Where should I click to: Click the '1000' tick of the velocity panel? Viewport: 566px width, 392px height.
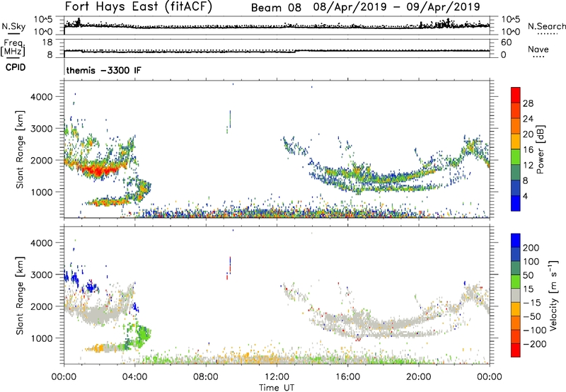[41, 338]
